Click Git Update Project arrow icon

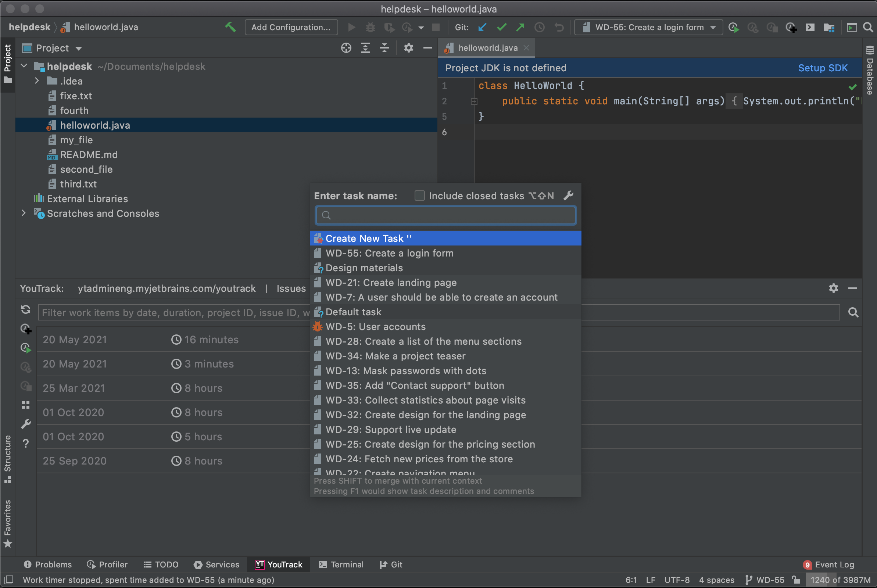coord(482,27)
